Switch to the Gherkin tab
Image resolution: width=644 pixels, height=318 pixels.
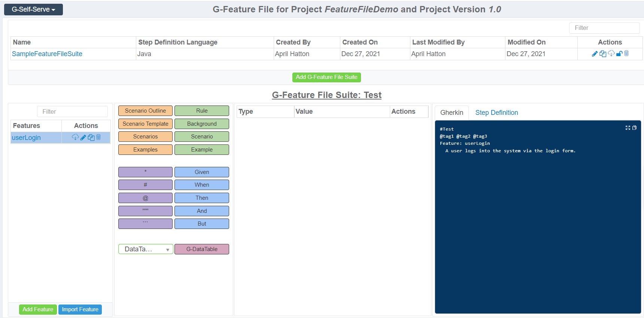pyautogui.click(x=452, y=113)
